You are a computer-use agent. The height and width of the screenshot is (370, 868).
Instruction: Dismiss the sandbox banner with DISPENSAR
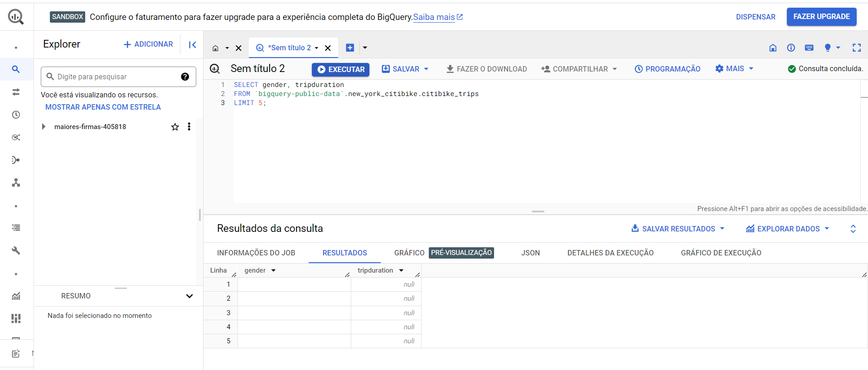pos(756,17)
